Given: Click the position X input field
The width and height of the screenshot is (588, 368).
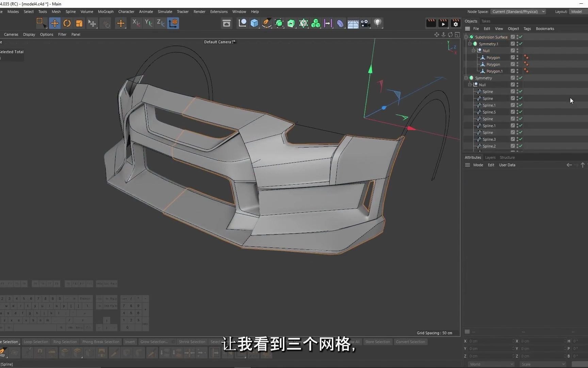Looking at the screenshot, I should pyautogui.click(x=491, y=341).
